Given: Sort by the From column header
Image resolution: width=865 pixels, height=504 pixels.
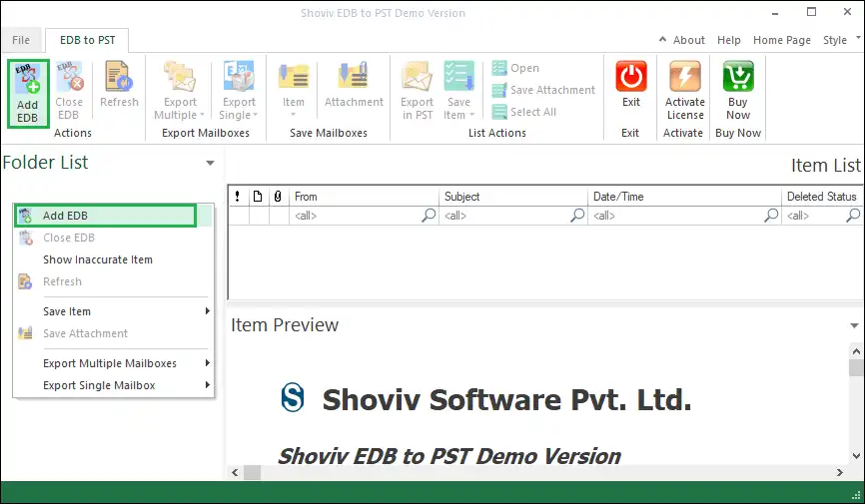Looking at the screenshot, I should pos(365,197).
